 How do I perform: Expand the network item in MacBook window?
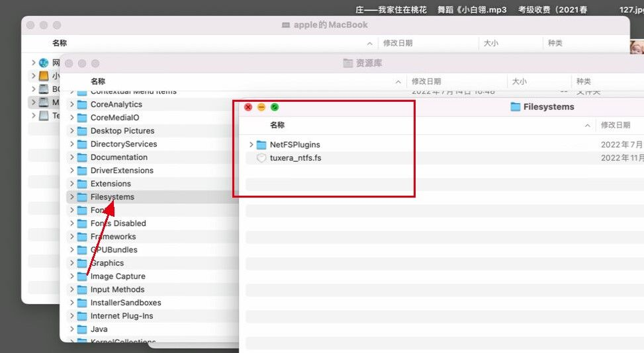click(33, 63)
